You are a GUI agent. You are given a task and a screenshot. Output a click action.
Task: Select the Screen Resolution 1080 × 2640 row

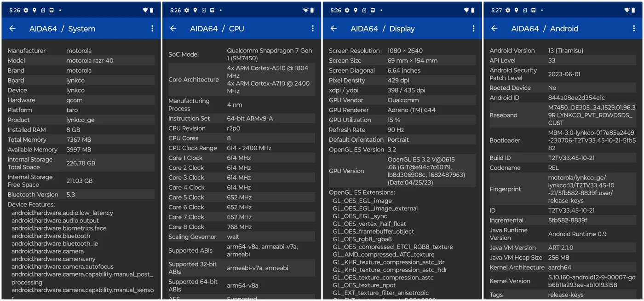(x=402, y=51)
